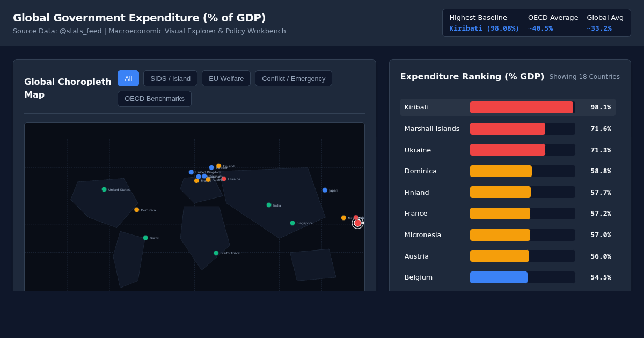Image resolution: width=644 pixels, height=338 pixels.
Task: Click the 58.8% ranking value
Action: (x=601, y=171)
